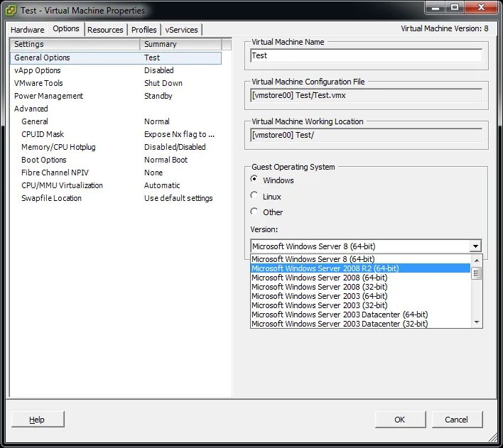
Task: Click the 'Shut Down' summary value
Action: 163,83
